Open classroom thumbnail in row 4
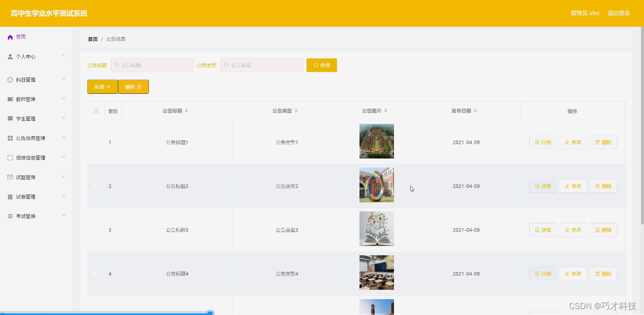Image resolution: width=644 pixels, height=315 pixels. pos(377,273)
